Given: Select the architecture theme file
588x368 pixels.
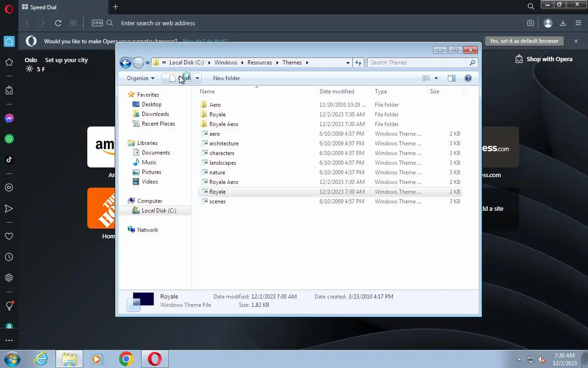Looking at the screenshot, I should pos(224,144).
